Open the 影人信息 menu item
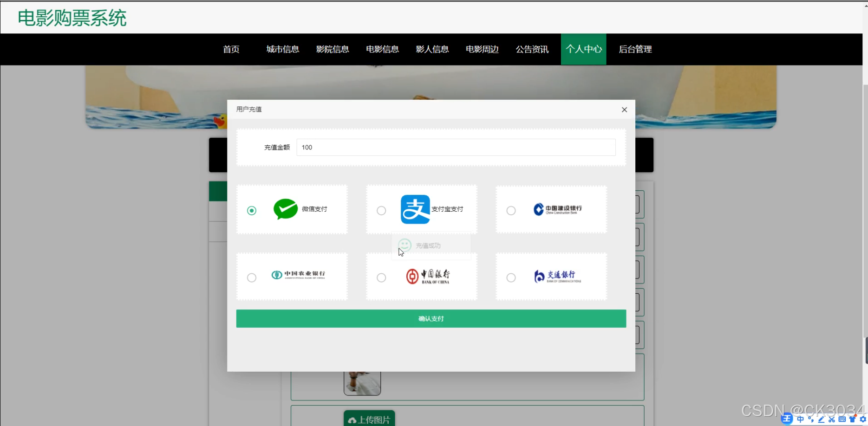868x426 pixels. (432, 49)
